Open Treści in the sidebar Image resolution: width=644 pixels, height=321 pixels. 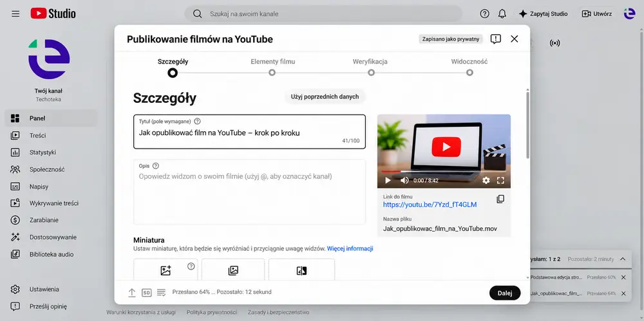coord(51,136)
